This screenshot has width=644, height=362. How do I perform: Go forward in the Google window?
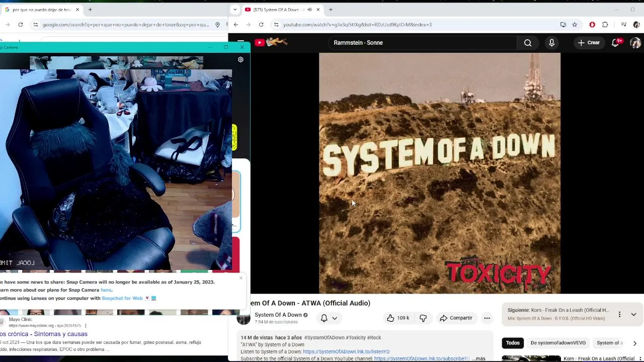[8, 25]
